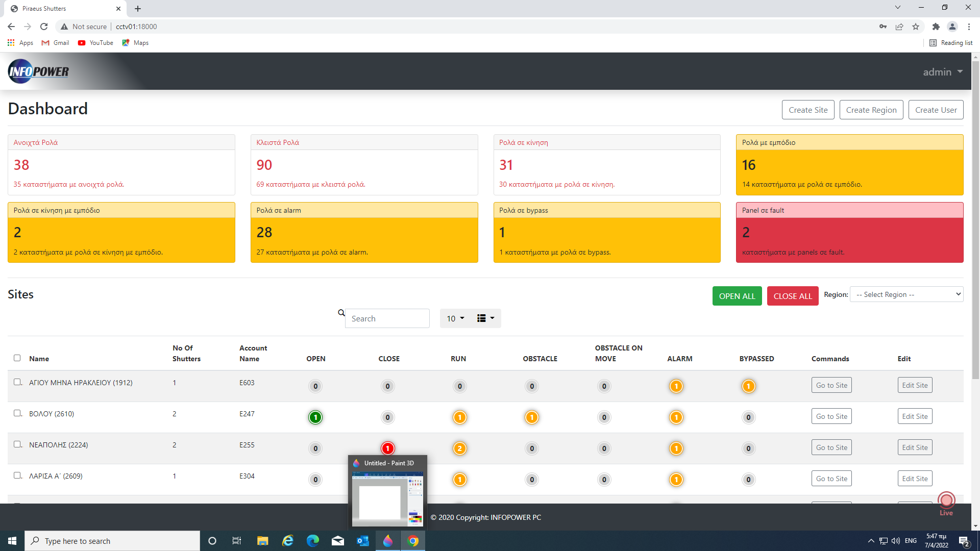Click into the Sites Search field
The height and width of the screenshot is (551, 980).
point(387,318)
